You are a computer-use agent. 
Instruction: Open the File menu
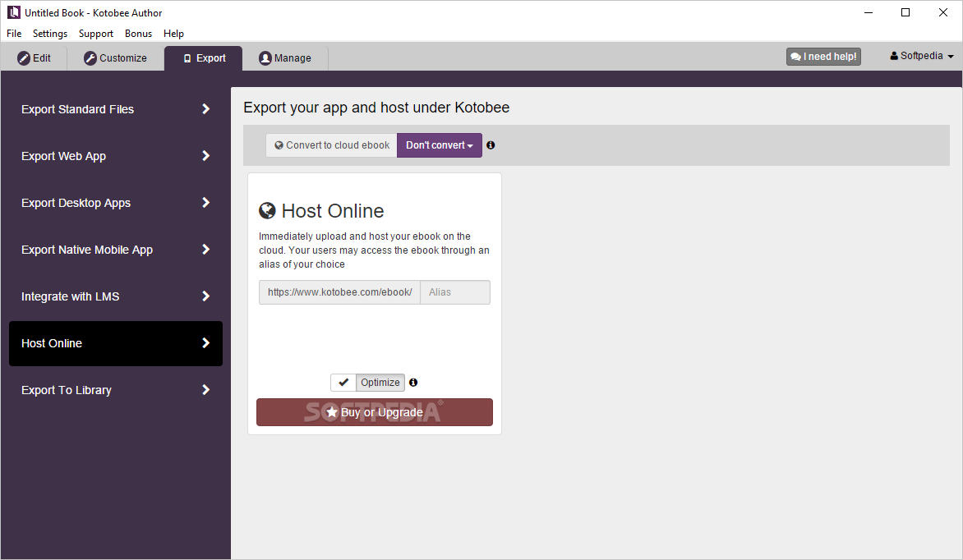(x=14, y=33)
